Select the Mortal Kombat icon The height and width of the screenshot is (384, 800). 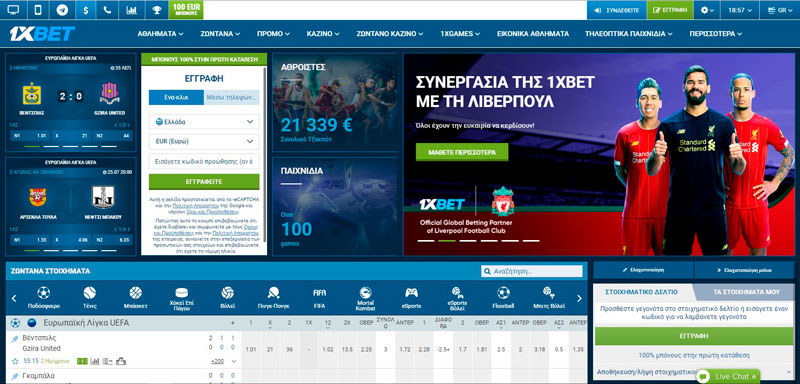tap(365, 299)
